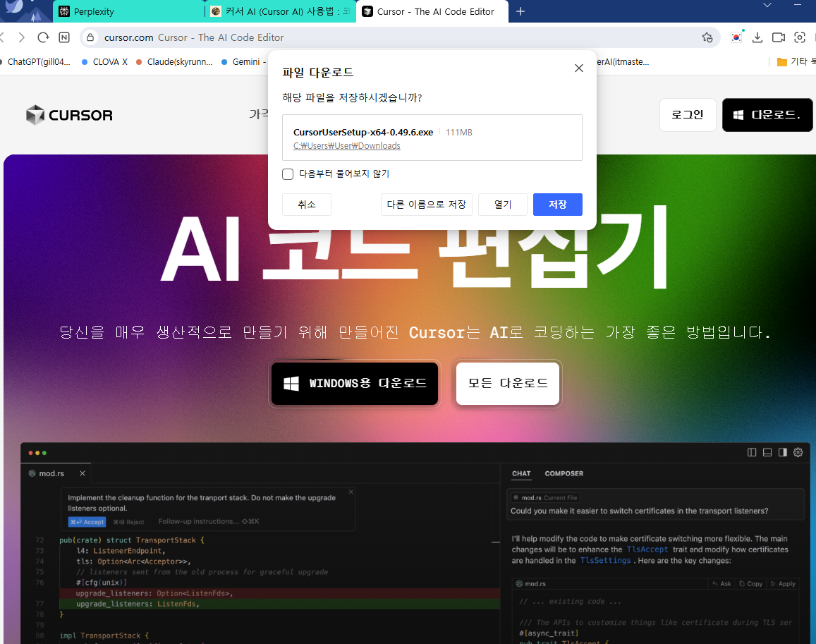Click the TlsSettings code link
The height and width of the screenshot is (644, 816).
pos(605,560)
